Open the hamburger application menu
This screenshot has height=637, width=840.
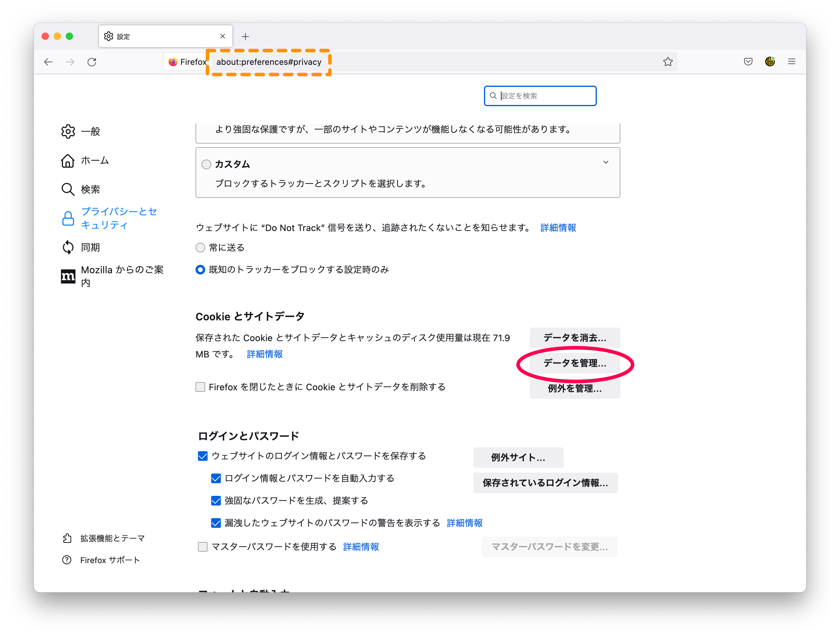coord(792,62)
